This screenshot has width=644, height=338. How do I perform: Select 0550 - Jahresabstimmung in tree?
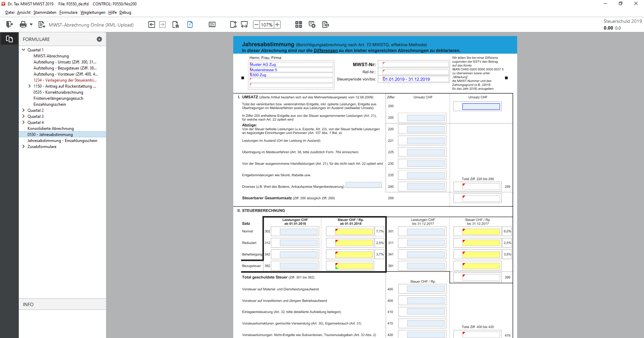click(x=50, y=135)
